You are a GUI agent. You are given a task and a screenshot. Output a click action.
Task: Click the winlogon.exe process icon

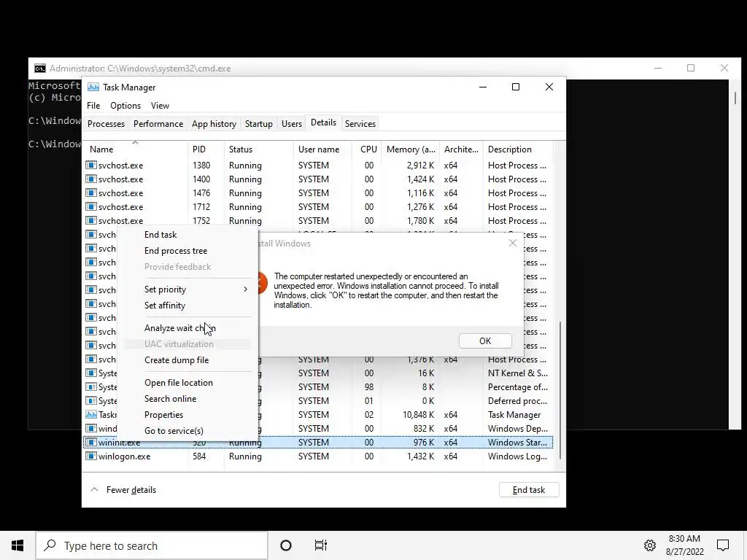click(91, 456)
